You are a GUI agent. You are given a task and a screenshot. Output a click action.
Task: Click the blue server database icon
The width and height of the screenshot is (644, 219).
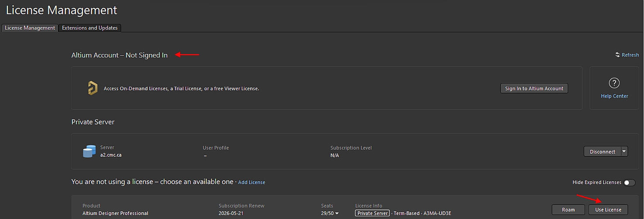click(89, 152)
